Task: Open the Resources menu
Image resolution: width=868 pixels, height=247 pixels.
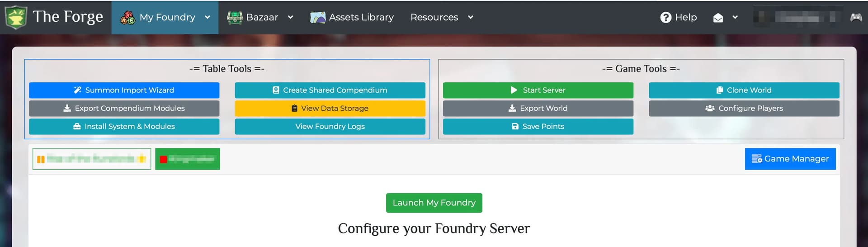Action: click(x=434, y=17)
